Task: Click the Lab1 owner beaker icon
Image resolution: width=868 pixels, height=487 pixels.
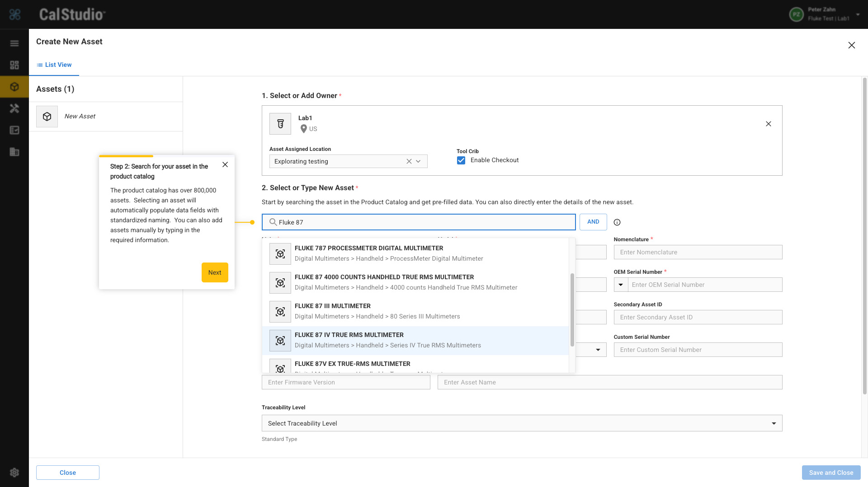Action: tap(280, 124)
